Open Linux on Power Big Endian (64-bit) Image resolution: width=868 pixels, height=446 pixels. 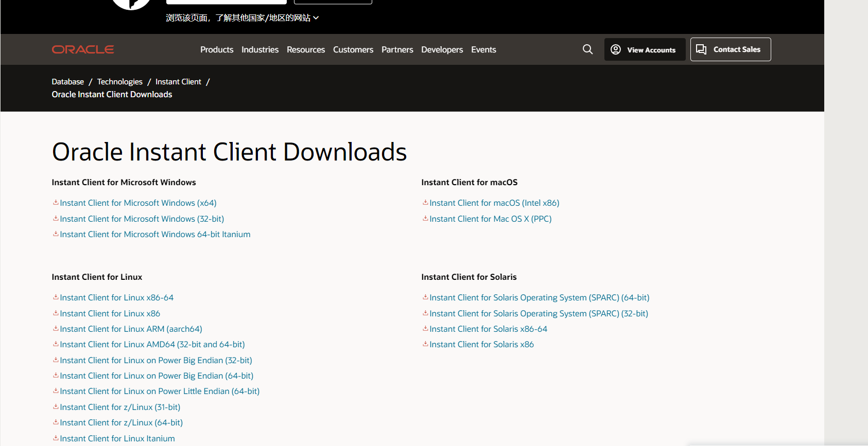tap(157, 376)
